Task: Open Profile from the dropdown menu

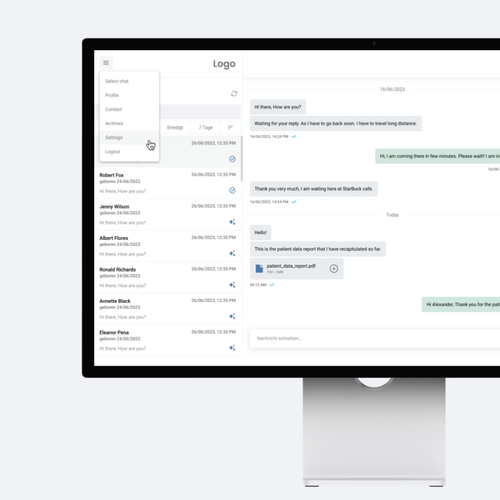Action: pos(129,95)
